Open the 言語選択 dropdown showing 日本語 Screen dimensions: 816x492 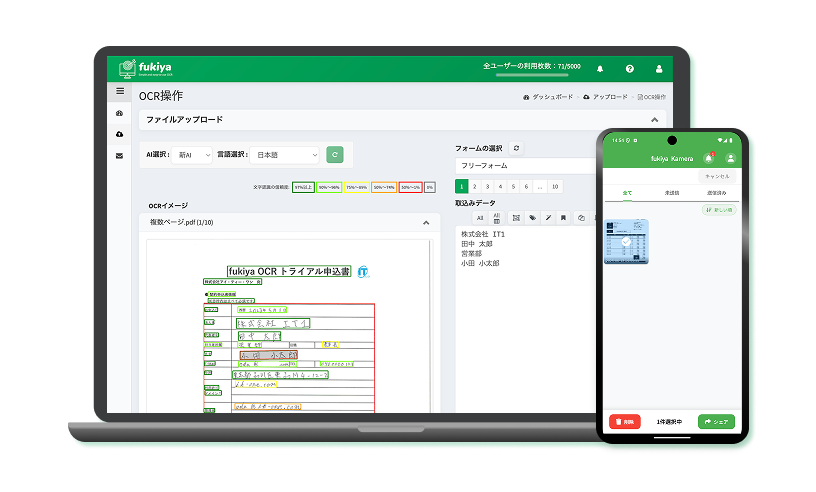284,155
